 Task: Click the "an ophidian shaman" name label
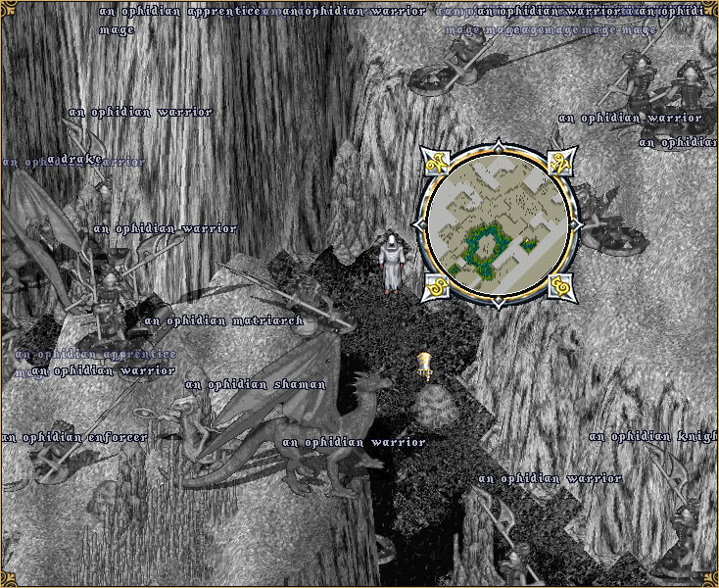(x=255, y=385)
